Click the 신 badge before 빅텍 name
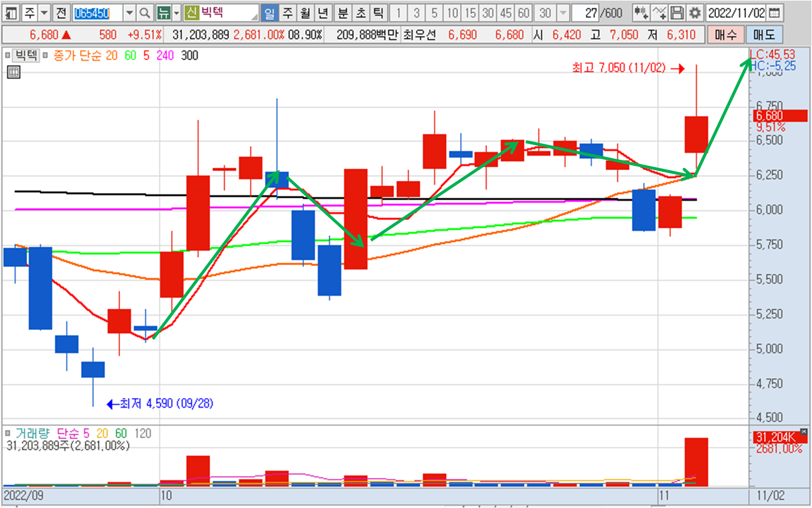The width and height of the screenshot is (812, 508). click(192, 13)
